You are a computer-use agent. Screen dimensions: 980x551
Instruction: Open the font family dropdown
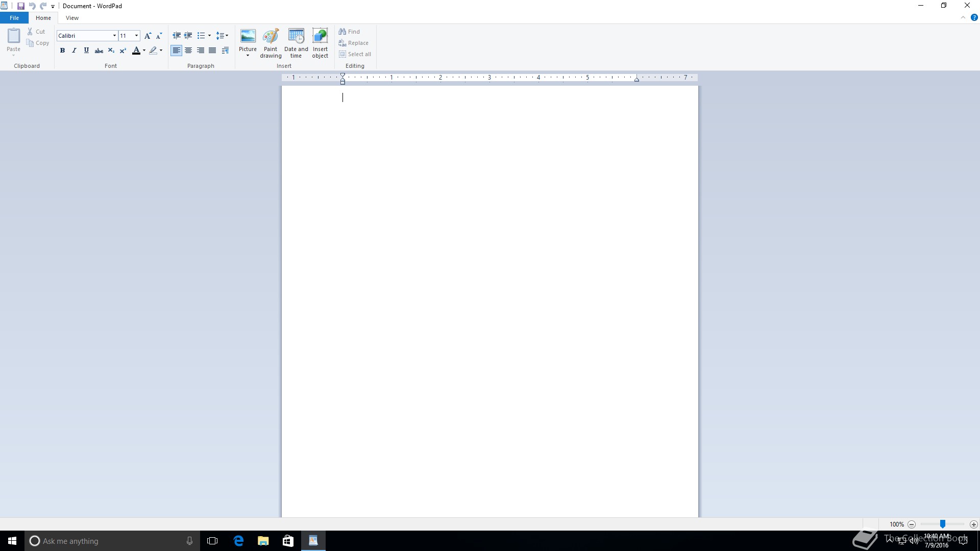coord(114,36)
